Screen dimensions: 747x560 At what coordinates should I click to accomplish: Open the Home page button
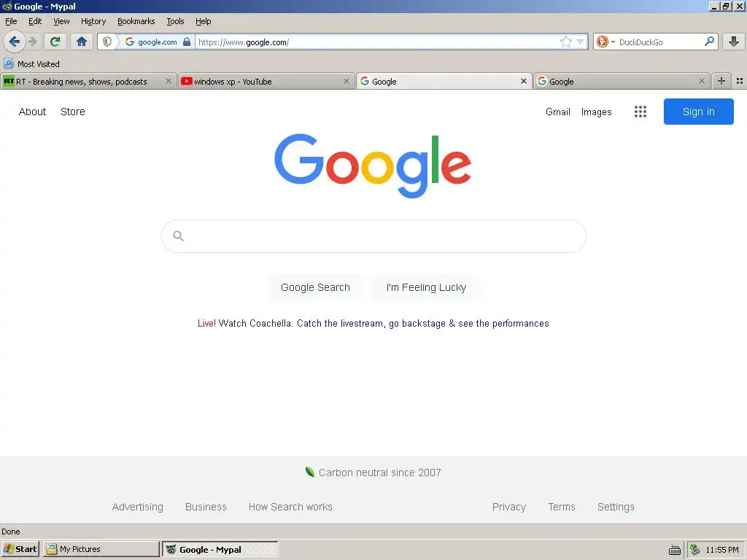[x=82, y=42]
